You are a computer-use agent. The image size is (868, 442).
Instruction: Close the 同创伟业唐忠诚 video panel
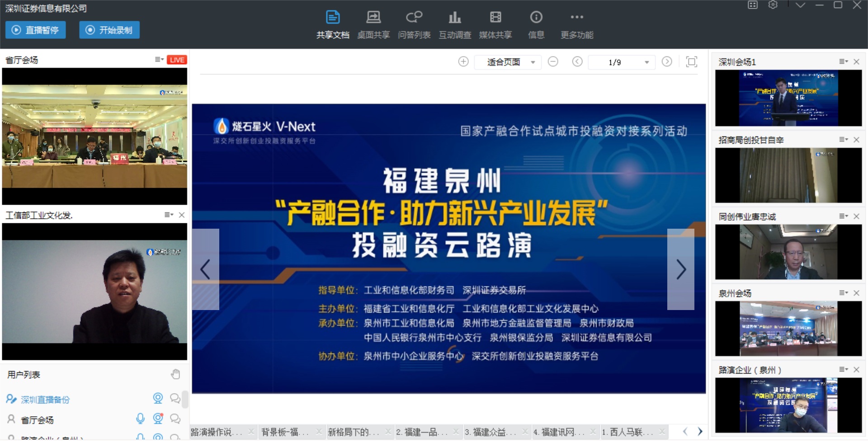(x=856, y=216)
